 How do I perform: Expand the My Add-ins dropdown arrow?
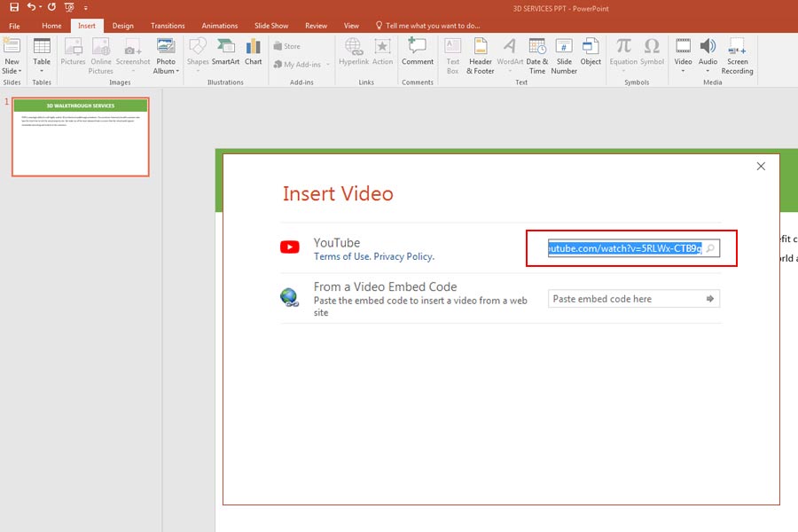(x=328, y=65)
